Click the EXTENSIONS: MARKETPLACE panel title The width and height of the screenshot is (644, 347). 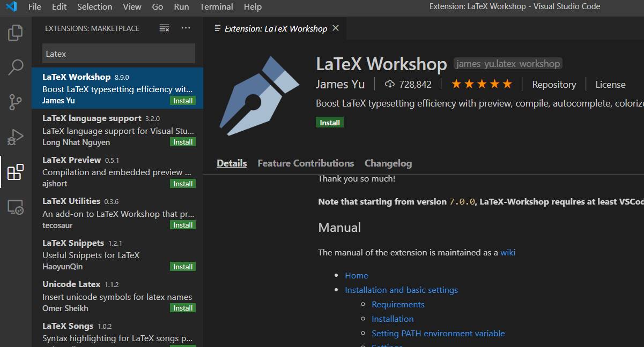[92, 28]
